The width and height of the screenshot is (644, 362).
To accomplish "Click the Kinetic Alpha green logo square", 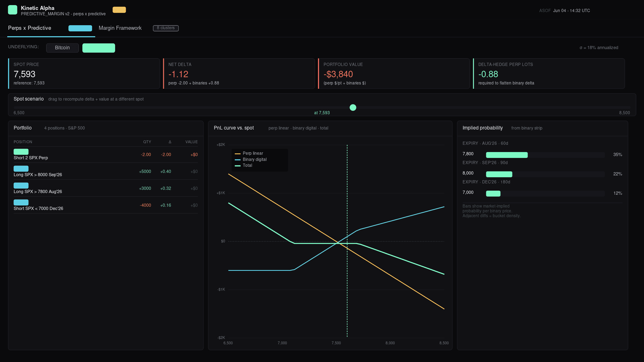I will point(13,10).
